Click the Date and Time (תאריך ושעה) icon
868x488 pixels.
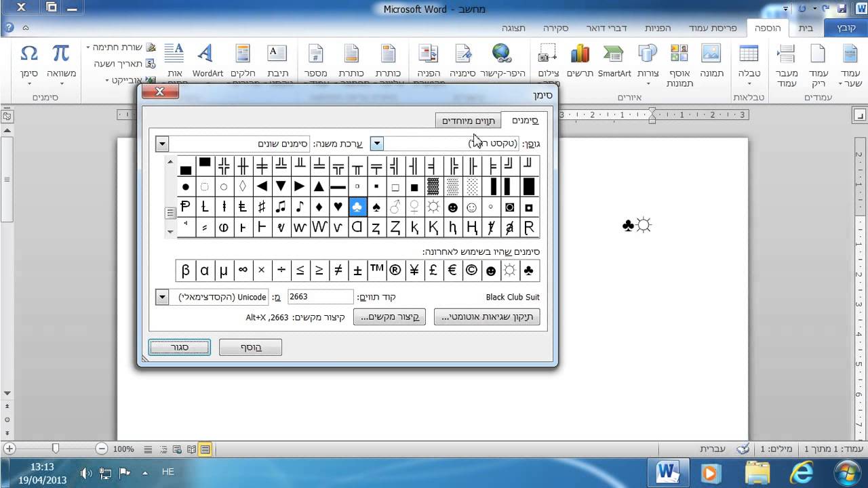151,64
